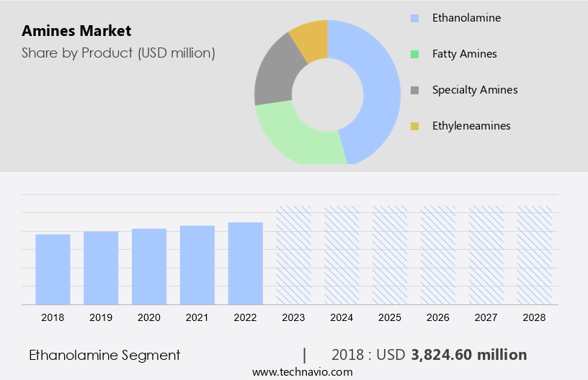Click the green Fatty Amines legend swatch
Viewport: 588px width, 380px height.
(x=414, y=54)
